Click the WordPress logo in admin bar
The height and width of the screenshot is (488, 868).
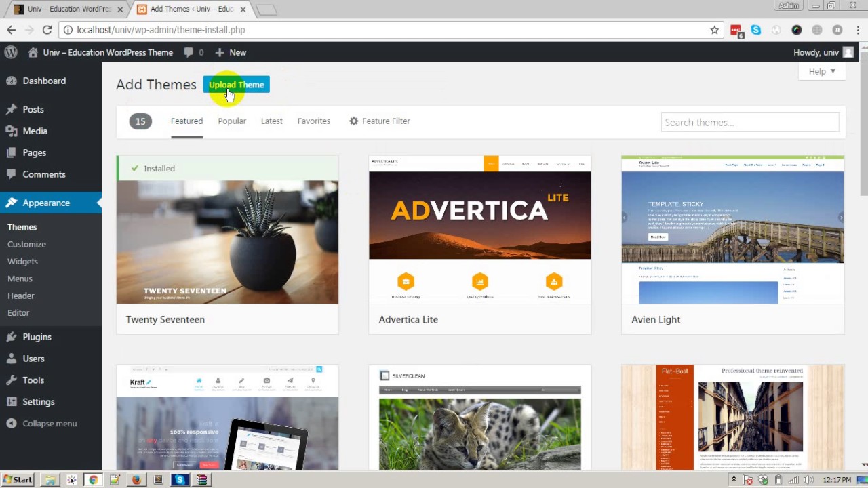pos(11,52)
